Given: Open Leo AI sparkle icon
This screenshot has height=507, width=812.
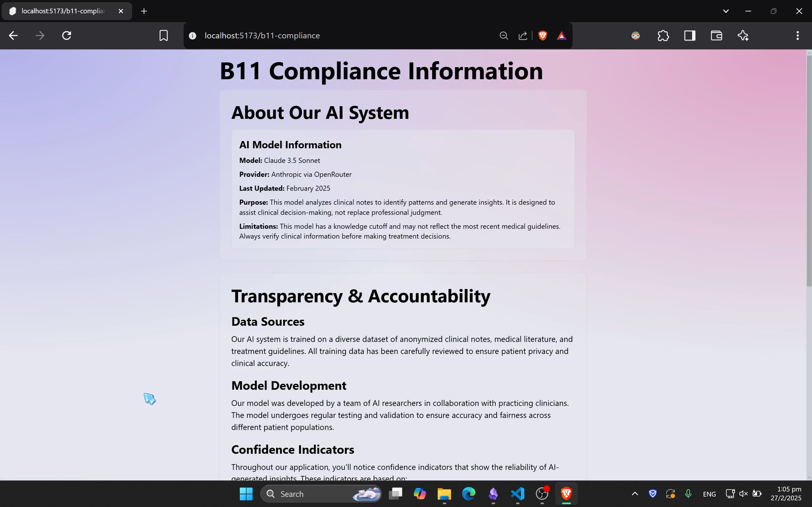Looking at the screenshot, I should point(743,35).
